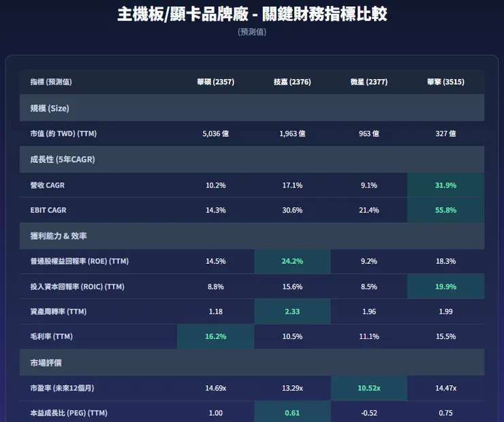The height and width of the screenshot is (422, 504).
Task: Click the 1,963 億 market cap value
Action: [x=292, y=134]
